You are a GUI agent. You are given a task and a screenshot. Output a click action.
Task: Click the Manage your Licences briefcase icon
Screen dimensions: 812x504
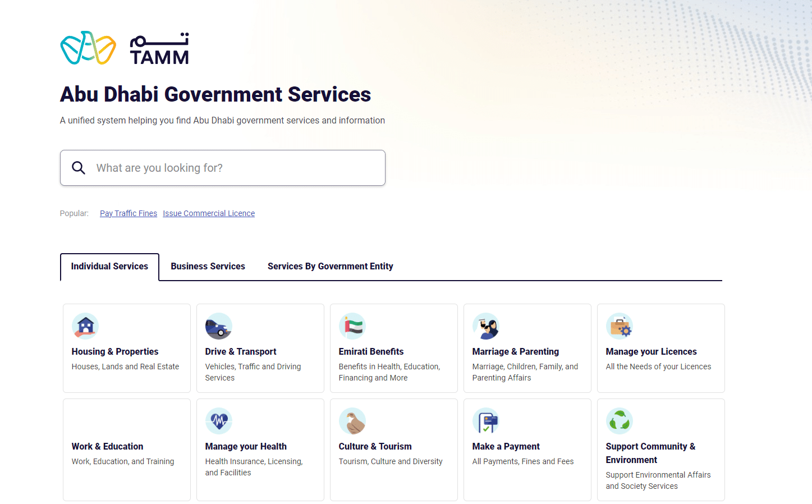point(620,326)
